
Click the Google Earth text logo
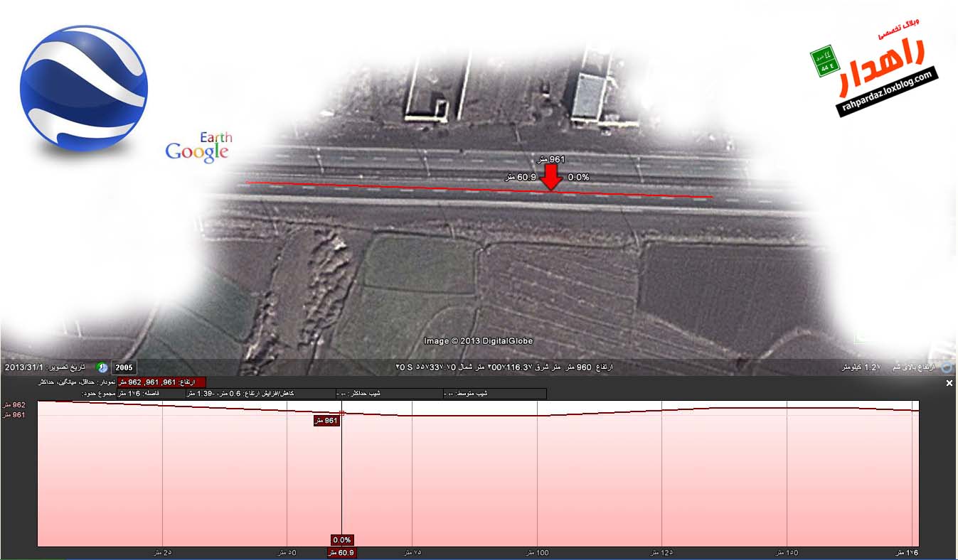199,148
